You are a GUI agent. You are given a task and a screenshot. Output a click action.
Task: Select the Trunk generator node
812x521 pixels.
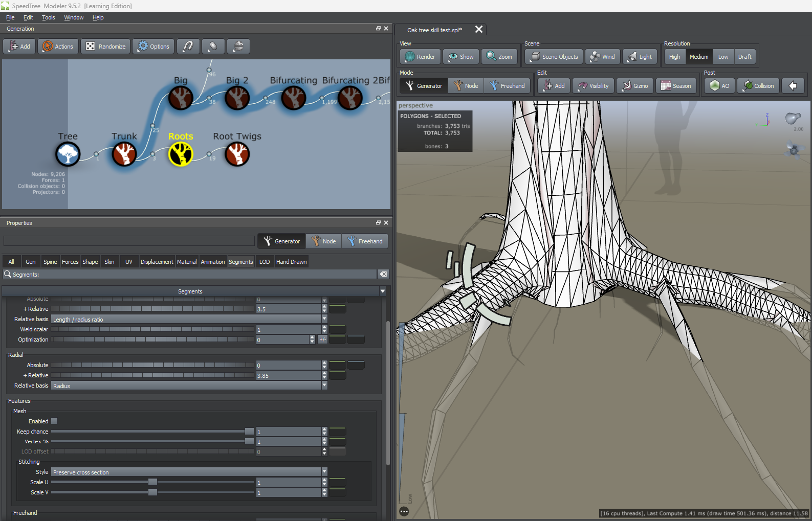[124, 154]
